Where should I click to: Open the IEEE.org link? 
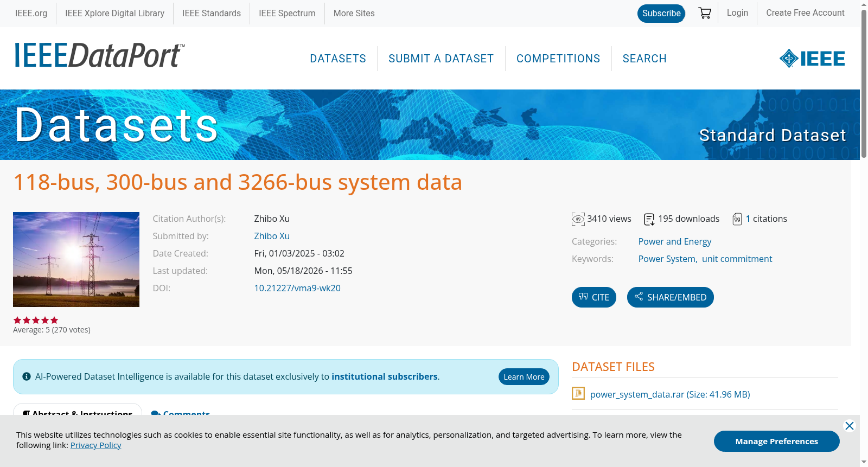pyautogui.click(x=31, y=14)
